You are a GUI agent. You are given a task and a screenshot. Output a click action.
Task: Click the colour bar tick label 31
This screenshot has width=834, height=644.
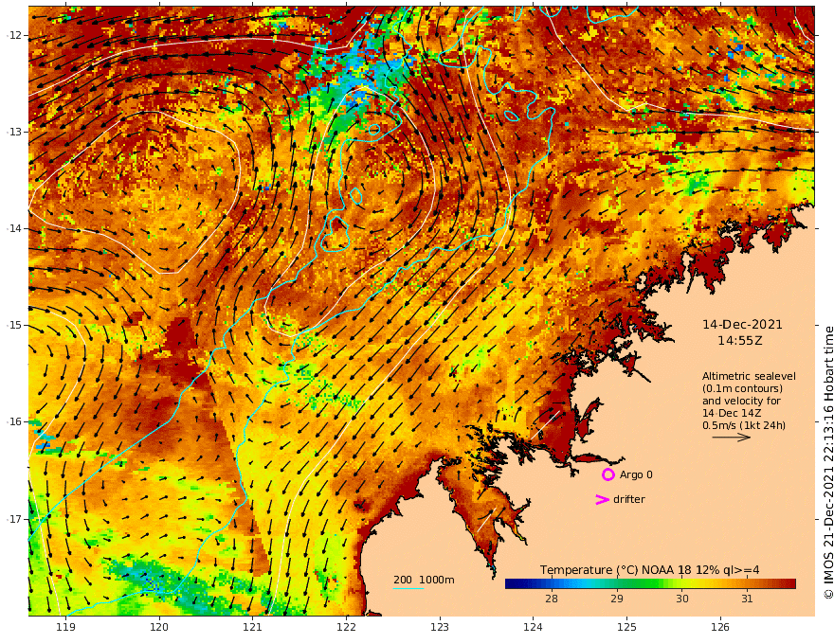point(748,599)
